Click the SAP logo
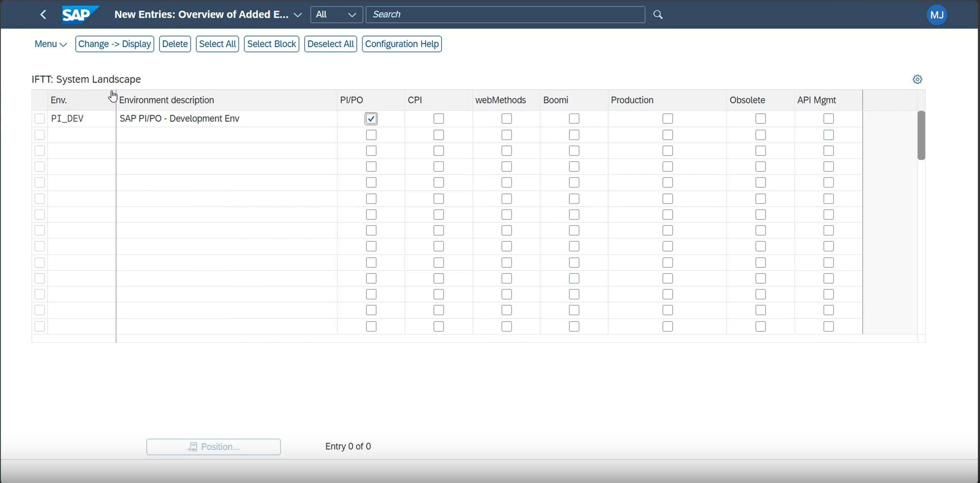 tap(80, 15)
